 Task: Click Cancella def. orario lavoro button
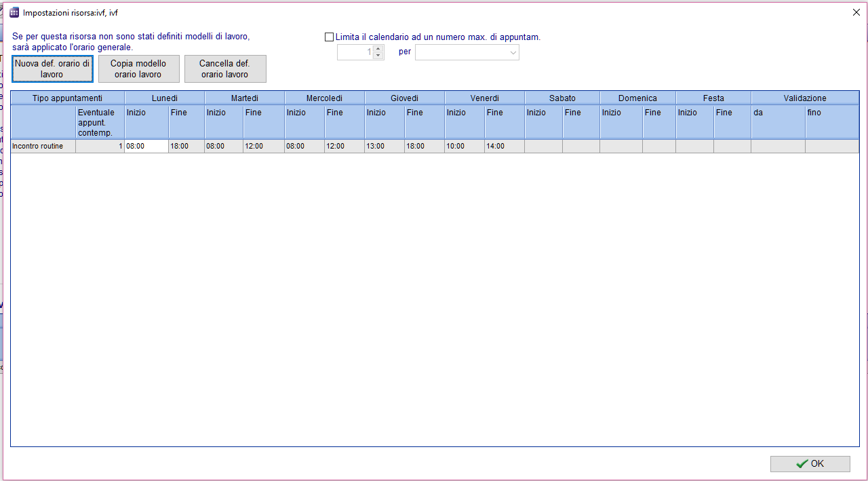pos(225,69)
